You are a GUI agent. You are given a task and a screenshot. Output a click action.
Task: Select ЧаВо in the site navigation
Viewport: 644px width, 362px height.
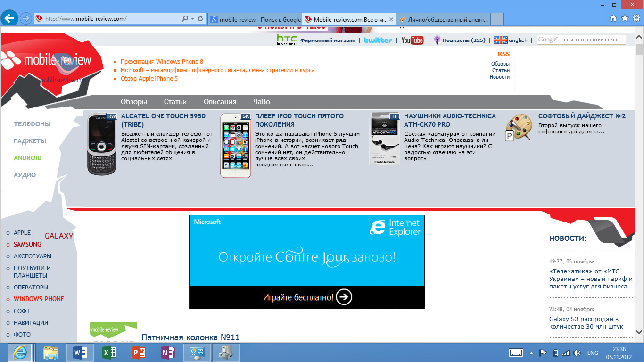pos(261,102)
